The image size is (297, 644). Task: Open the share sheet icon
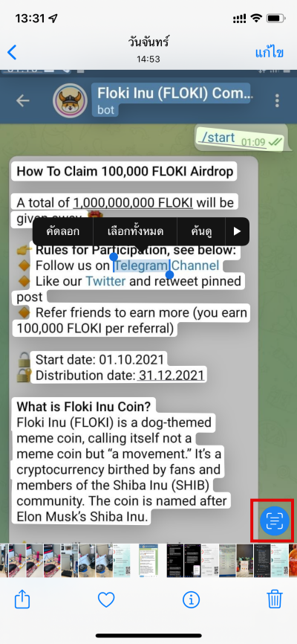(22, 599)
